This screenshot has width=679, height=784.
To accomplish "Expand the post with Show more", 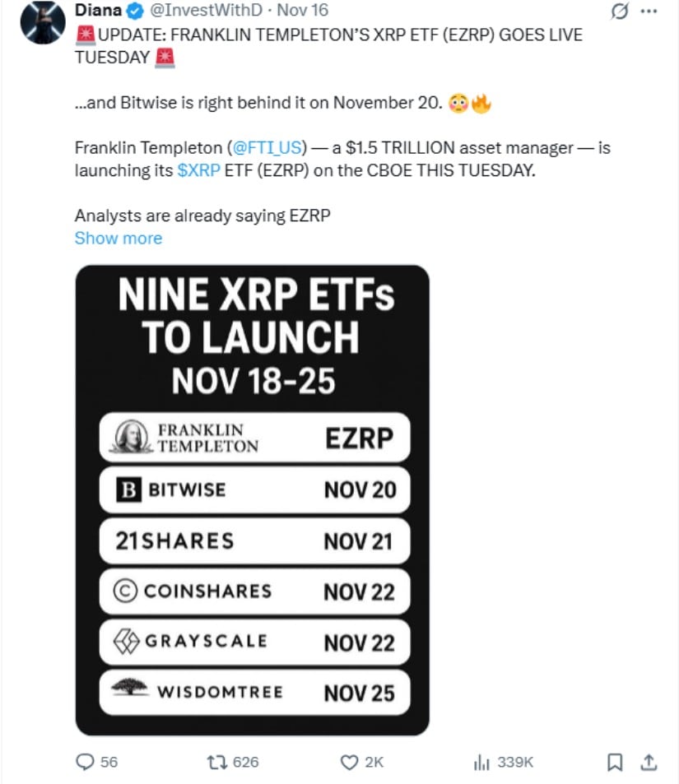I will [118, 238].
